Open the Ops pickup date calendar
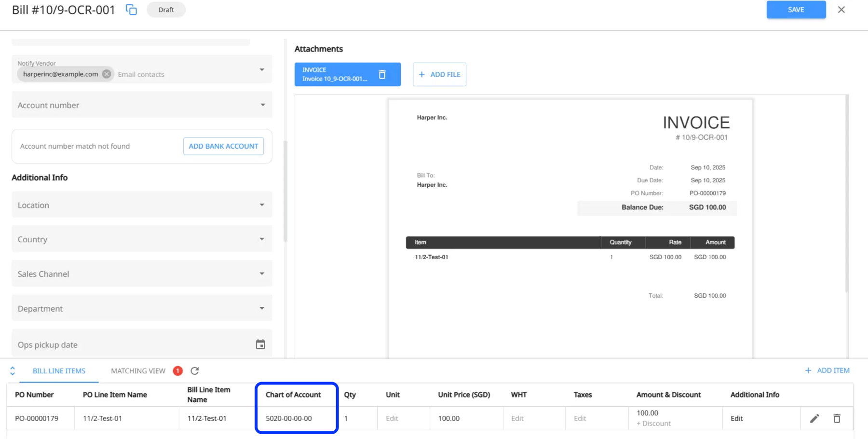Viewport: 868px width, 439px height. 260,344
